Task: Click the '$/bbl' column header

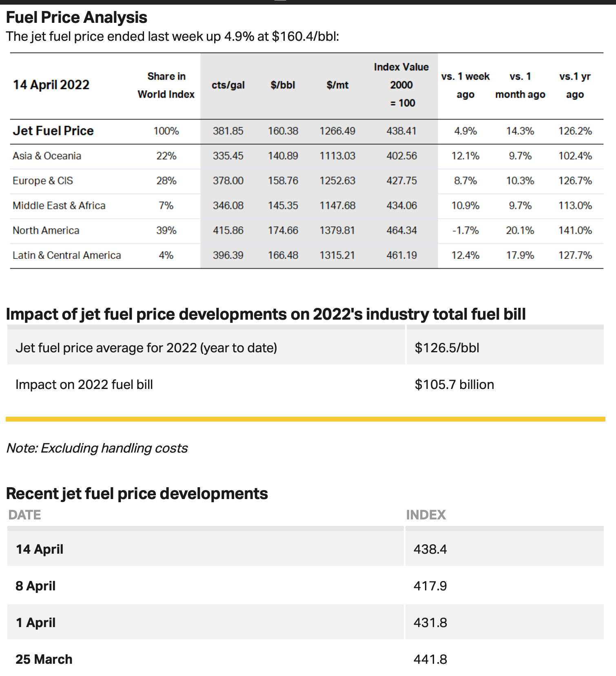Action: click(x=283, y=85)
